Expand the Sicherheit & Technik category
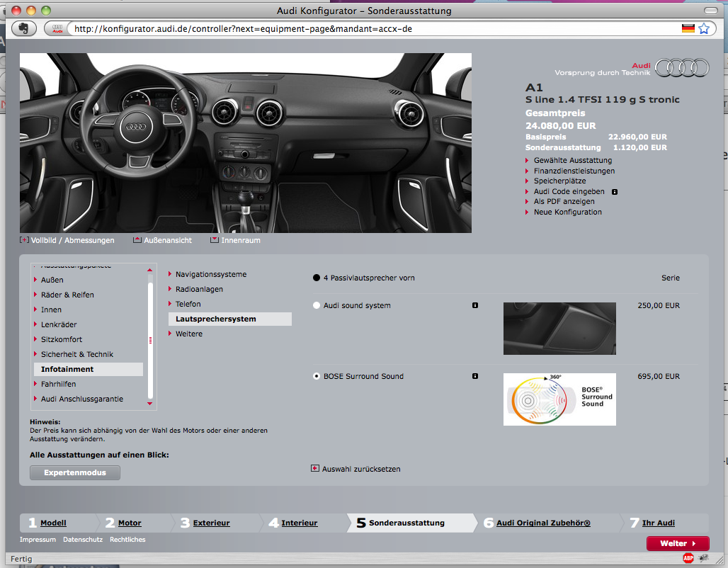Screen dimensions: 728x568 point(76,354)
